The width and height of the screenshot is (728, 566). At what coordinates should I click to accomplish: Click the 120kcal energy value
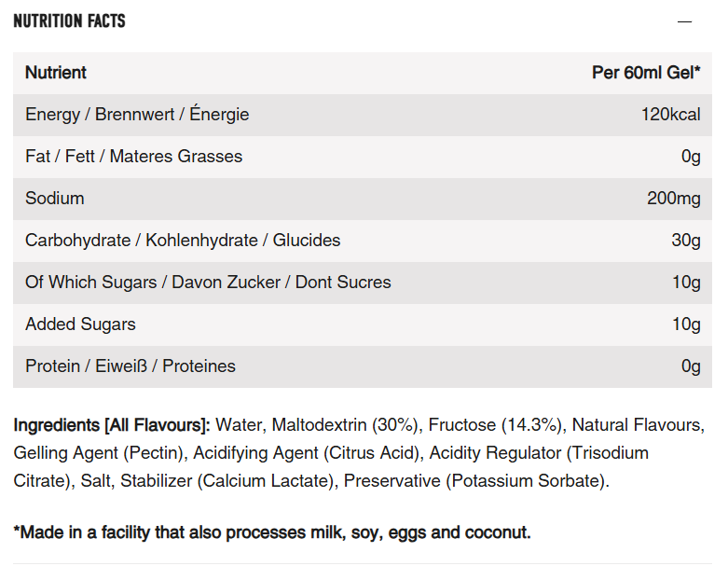pyautogui.click(x=670, y=115)
